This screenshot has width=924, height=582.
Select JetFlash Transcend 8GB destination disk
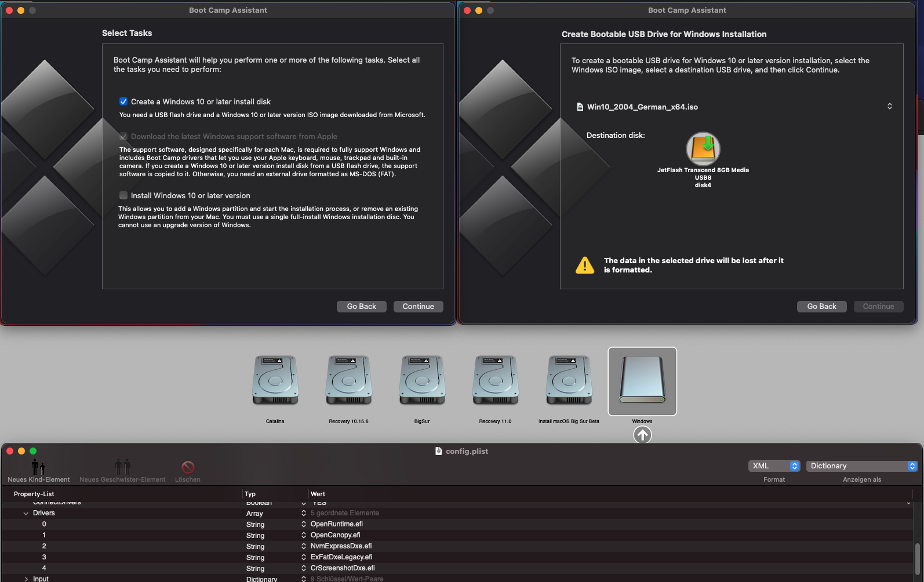pyautogui.click(x=703, y=149)
